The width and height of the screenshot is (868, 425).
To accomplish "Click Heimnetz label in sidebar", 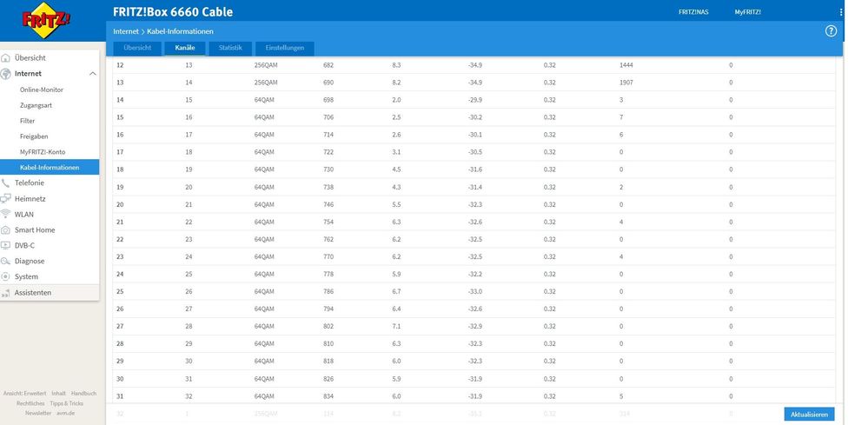I will [x=30, y=199].
